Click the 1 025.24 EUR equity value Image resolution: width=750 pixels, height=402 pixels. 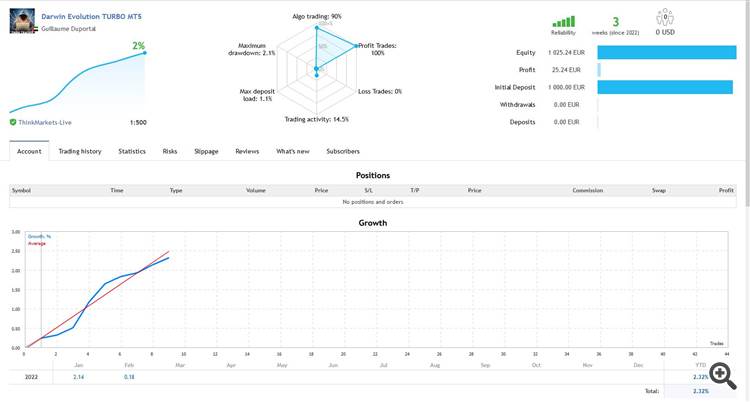566,53
